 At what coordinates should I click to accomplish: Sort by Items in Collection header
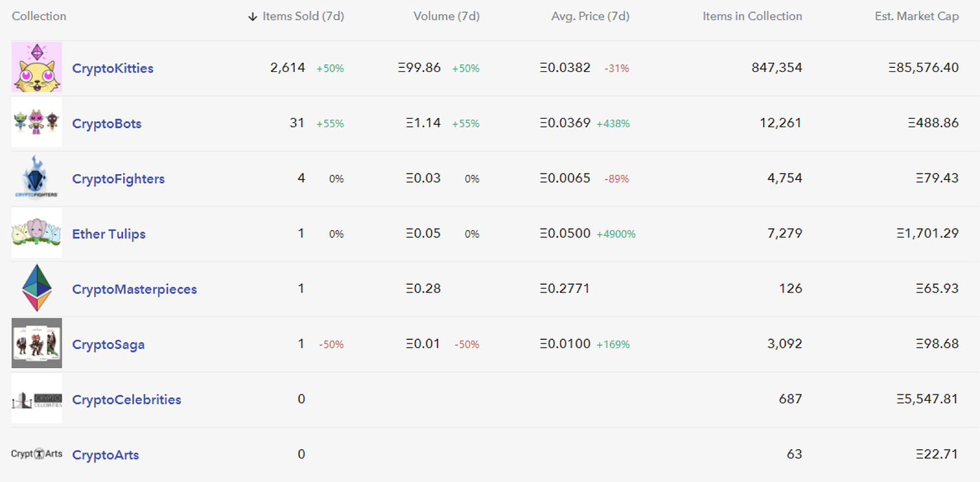tap(752, 16)
